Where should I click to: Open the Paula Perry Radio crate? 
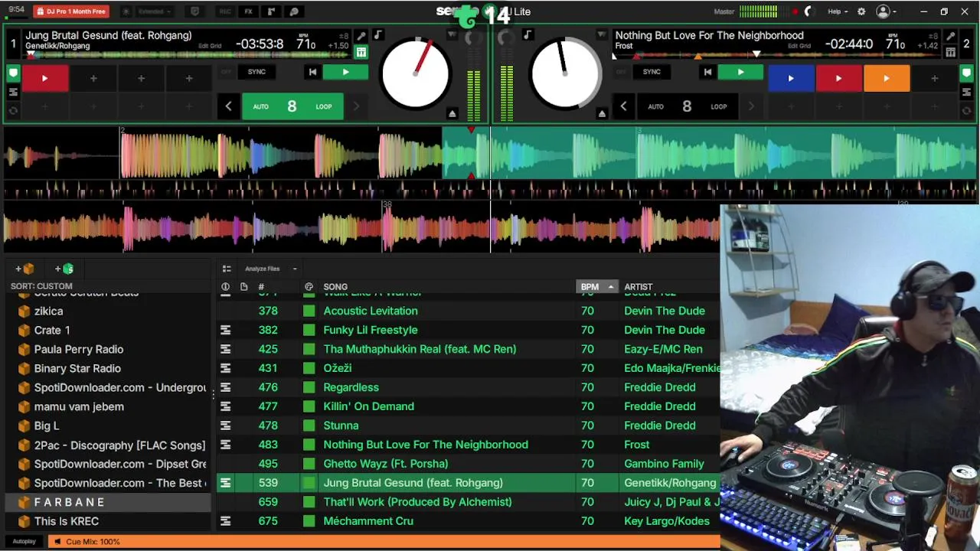(x=78, y=349)
